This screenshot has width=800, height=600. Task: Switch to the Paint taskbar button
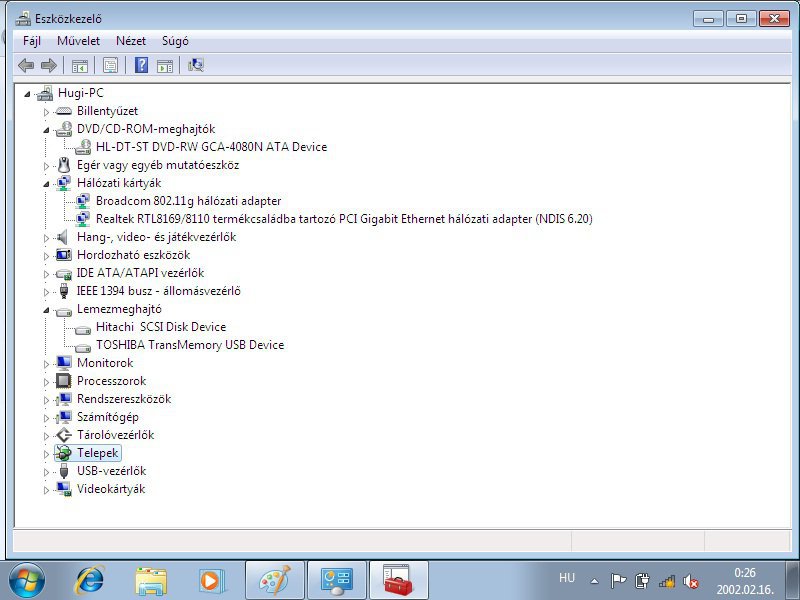click(x=275, y=581)
